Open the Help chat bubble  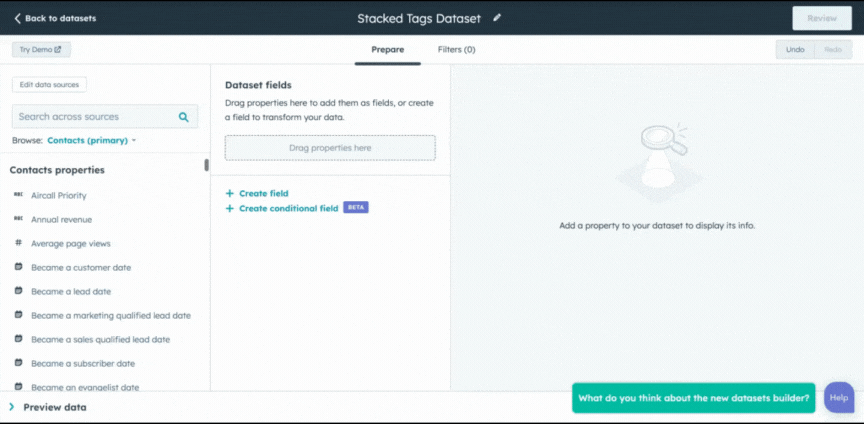(x=839, y=397)
